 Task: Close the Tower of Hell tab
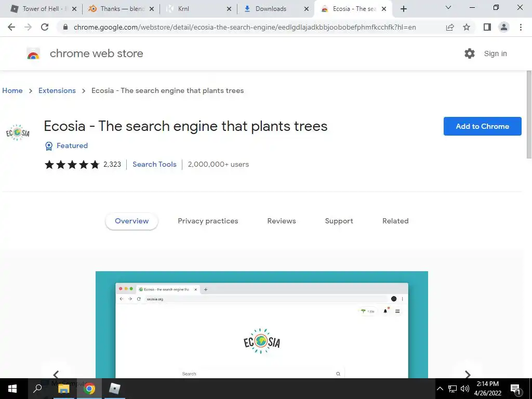click(x=74, y=9)
